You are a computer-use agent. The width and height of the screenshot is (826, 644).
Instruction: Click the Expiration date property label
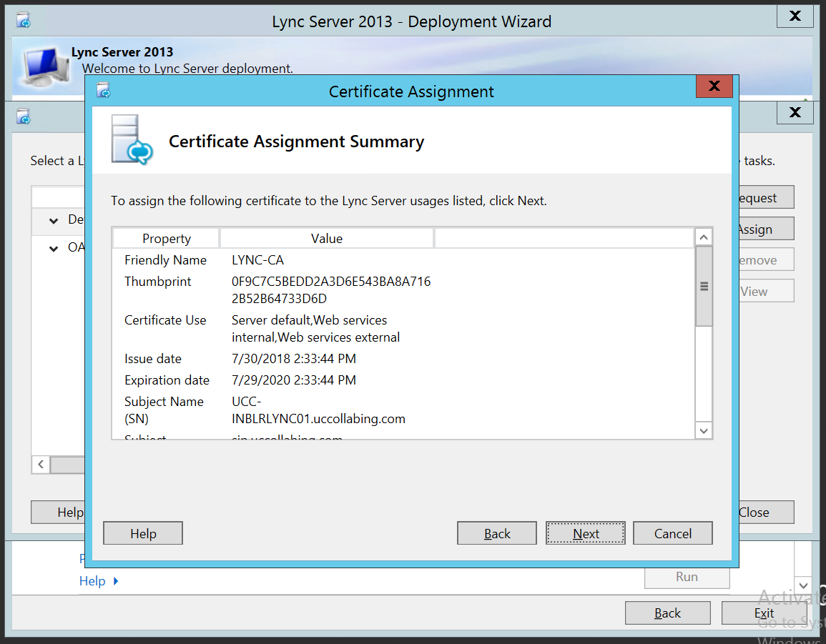pyautogui.click(x=167, y=380)
